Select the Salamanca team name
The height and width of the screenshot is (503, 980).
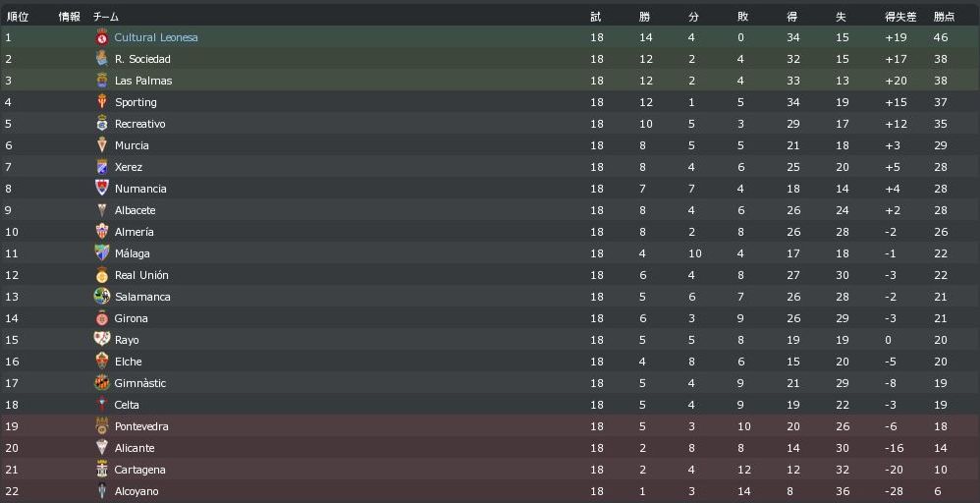click(142, 297)
